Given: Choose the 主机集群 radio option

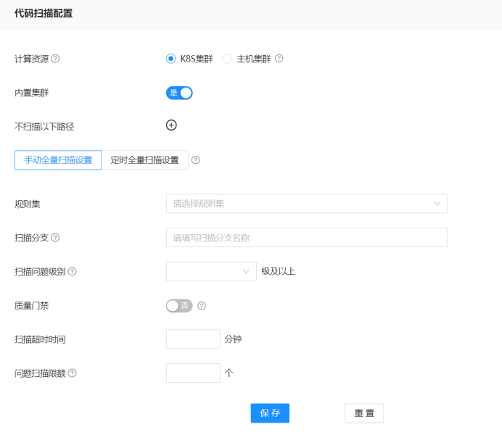Looking at the screenshot, I should [x=227, y=59].
